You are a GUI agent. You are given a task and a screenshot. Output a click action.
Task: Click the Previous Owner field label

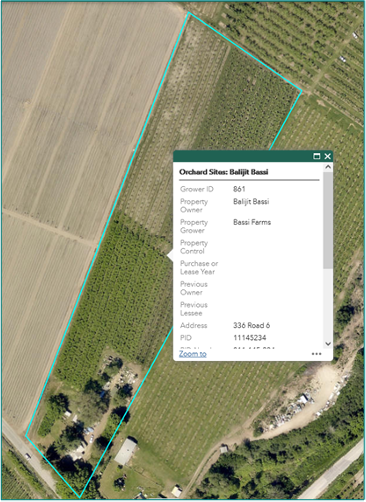tap(194, 288)
